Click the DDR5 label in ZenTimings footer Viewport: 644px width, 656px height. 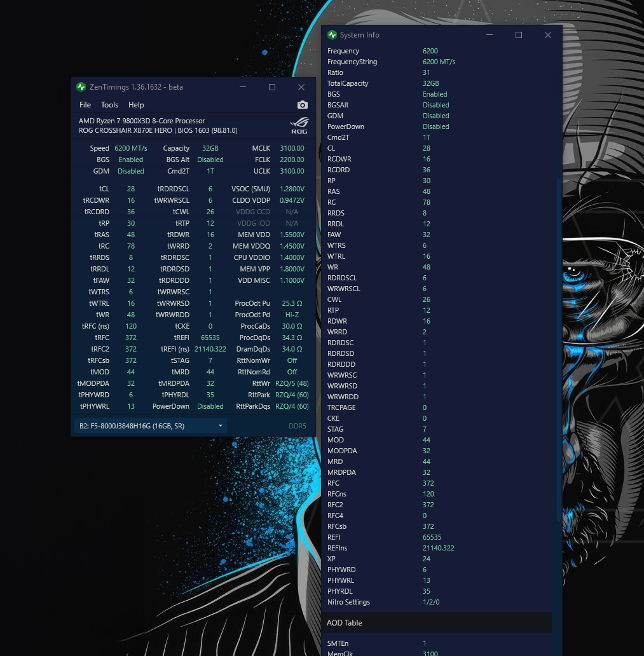pyautogui.click(x=298, y=426)
